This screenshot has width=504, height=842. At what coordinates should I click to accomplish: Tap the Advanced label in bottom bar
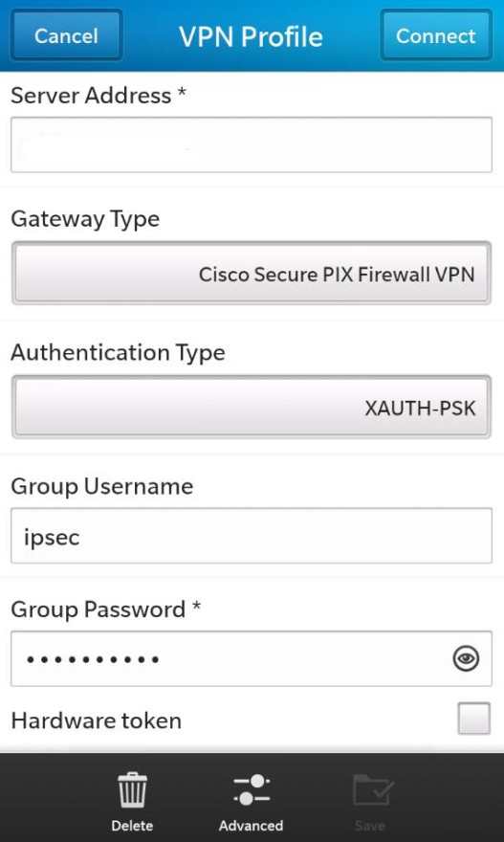pyautogui.click(x=252, y=826)
